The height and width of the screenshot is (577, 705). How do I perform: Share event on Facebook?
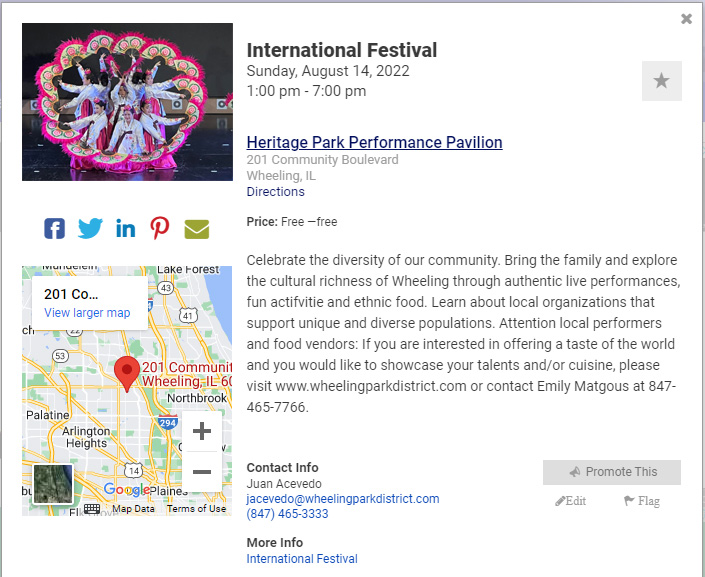[55, 228]
